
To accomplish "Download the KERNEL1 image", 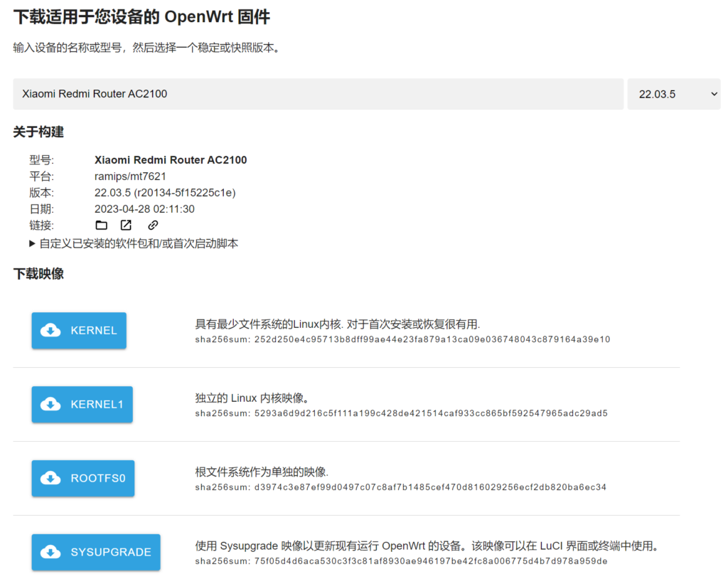I will click(82, 404).
